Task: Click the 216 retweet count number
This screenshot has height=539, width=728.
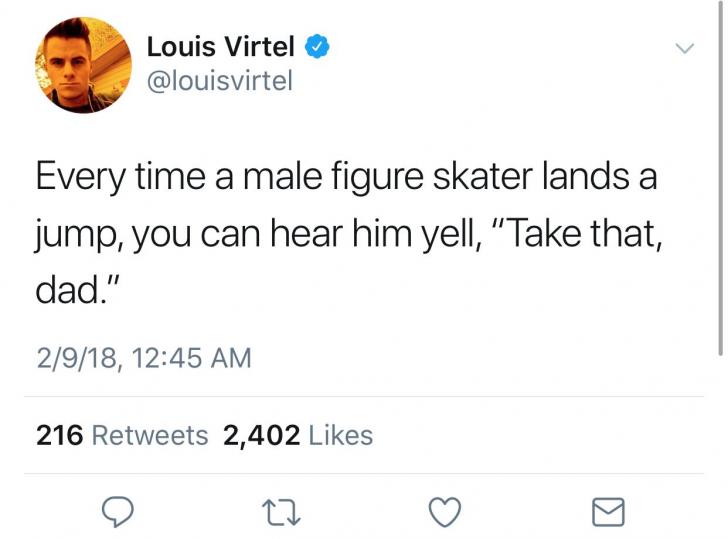Action: (59, 436)
